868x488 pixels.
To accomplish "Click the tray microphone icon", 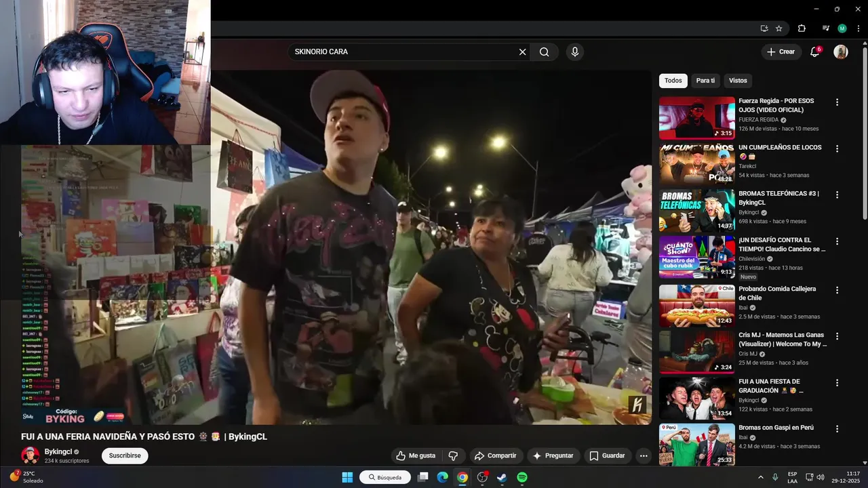I will 775,477.
